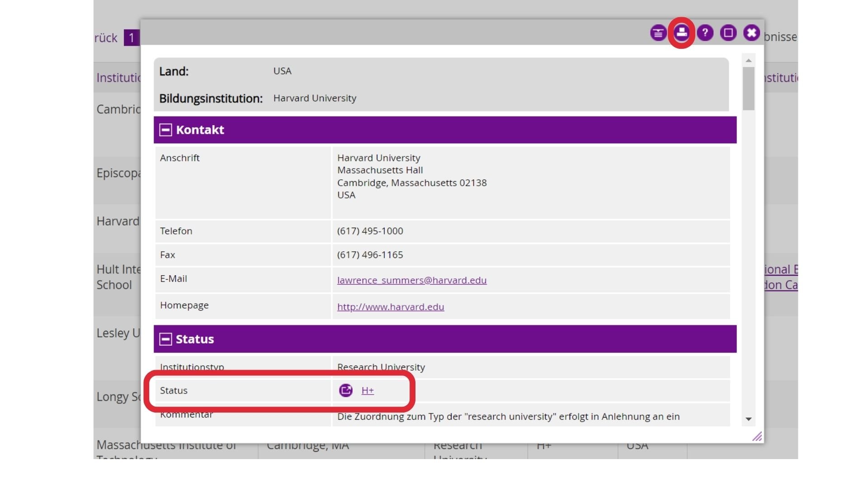This screenshot has width=868, height=488.
Task: Open the H+ status link
Action: [x=368, y=390]
